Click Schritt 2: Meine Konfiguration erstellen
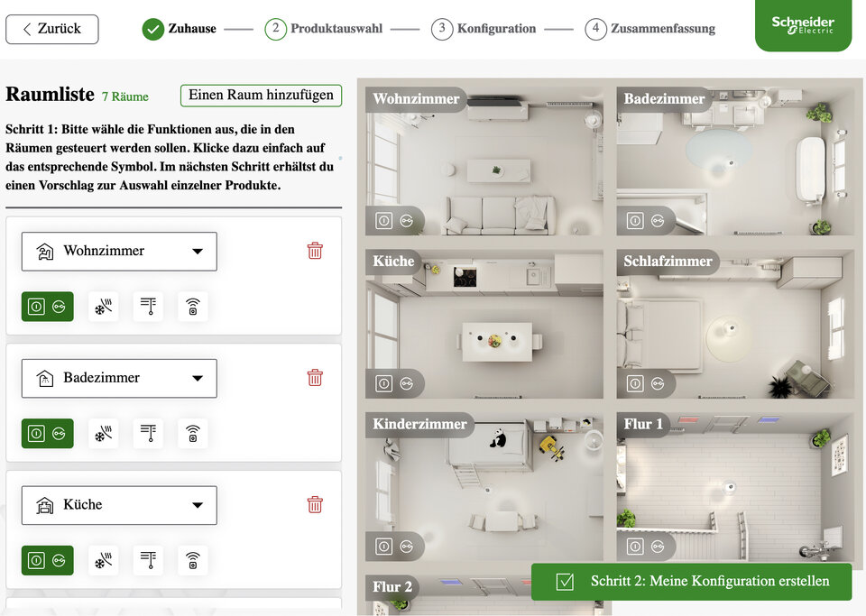Screen dimensions: 866x616 [692, 581]
